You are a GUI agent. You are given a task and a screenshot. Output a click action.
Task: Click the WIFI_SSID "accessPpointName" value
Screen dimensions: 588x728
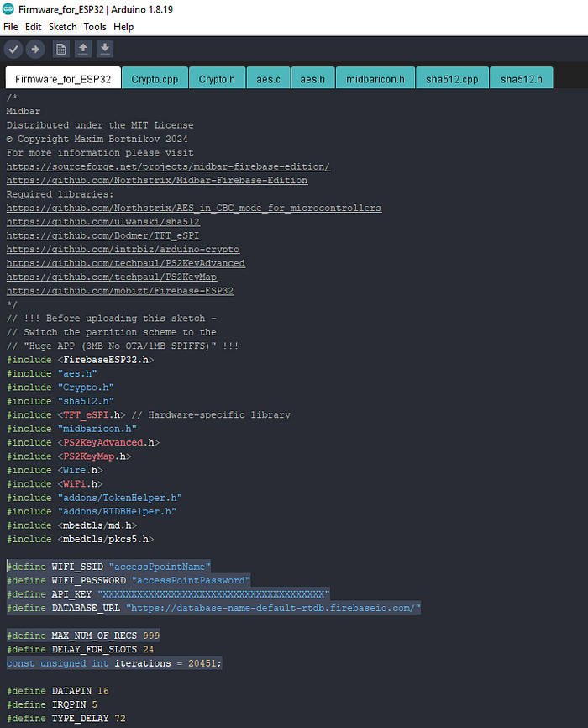[x=160, y=567]
